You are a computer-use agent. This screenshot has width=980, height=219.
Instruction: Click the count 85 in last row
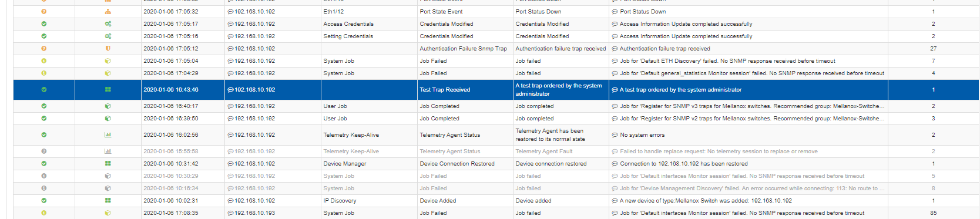[x=933, y=213]
